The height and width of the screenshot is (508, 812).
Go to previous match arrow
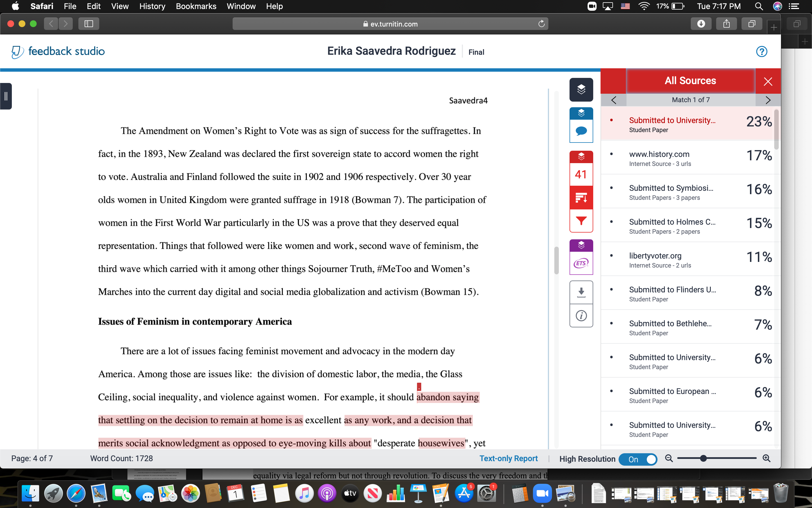[x=614, y=100]
